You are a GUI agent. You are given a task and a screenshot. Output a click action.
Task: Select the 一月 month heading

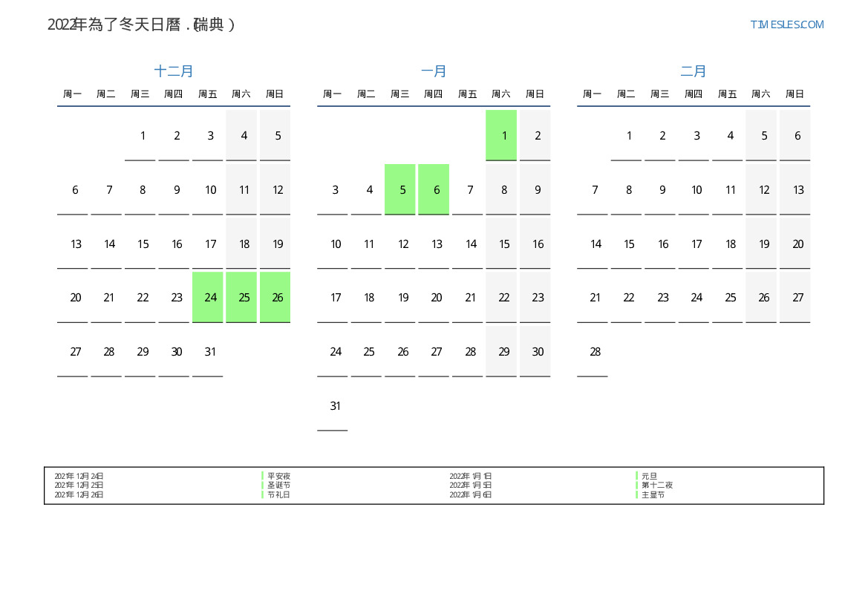pyautogui.click(x=434, y=71)
